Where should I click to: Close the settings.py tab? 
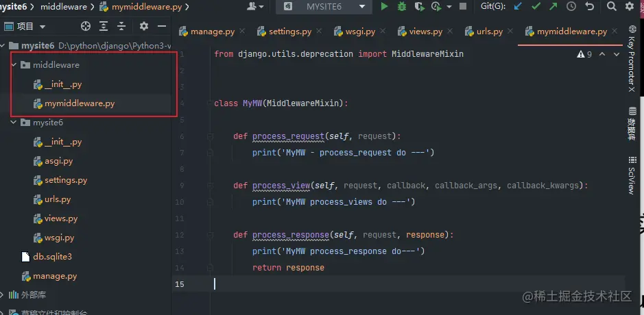tap(319, 32)
